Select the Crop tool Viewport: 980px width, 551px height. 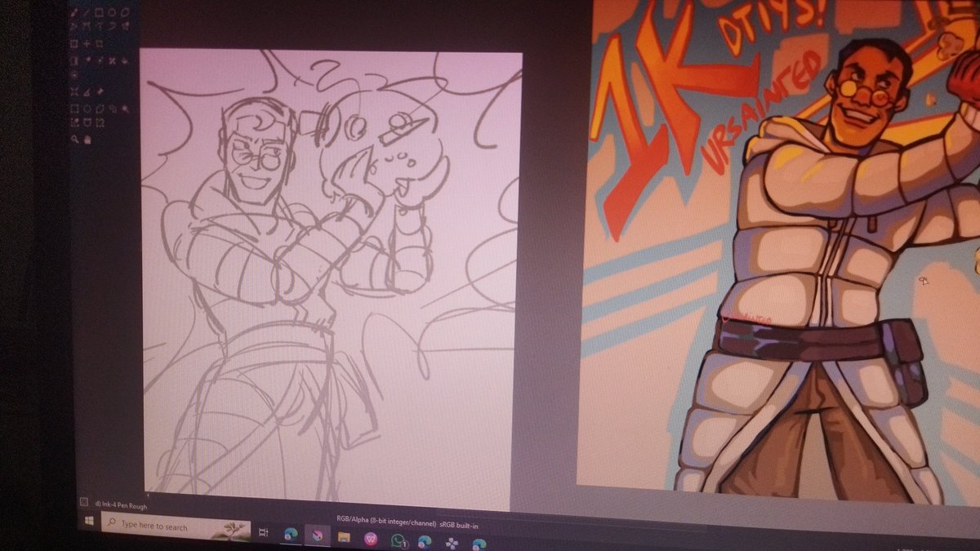tap(100, 44)
